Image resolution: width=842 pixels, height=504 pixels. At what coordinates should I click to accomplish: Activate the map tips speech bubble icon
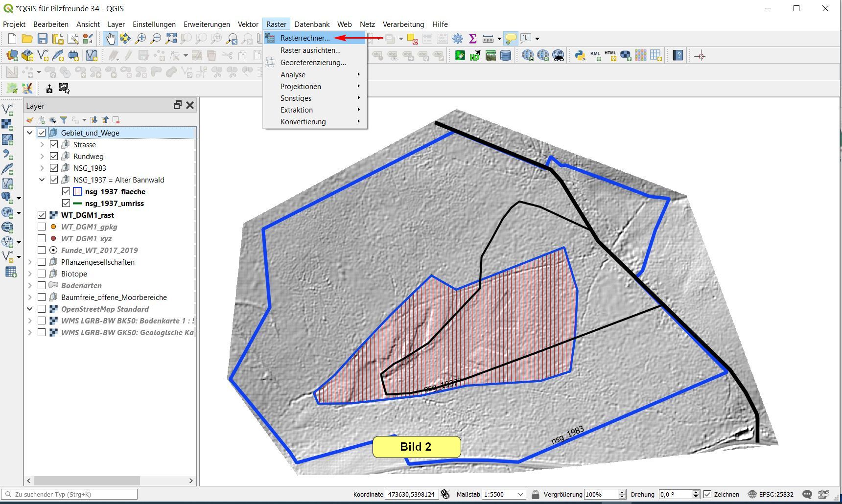tap(511, 39)
